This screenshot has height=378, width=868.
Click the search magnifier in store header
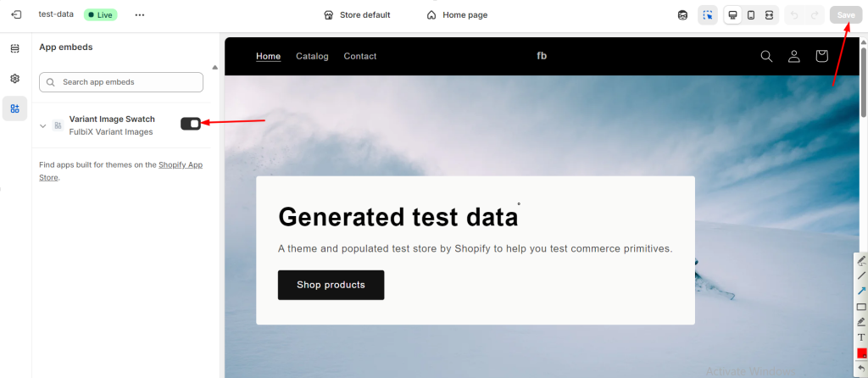766,56
